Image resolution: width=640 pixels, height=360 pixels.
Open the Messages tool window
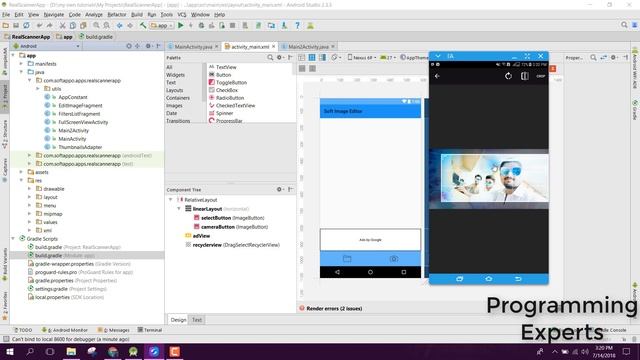113,330
